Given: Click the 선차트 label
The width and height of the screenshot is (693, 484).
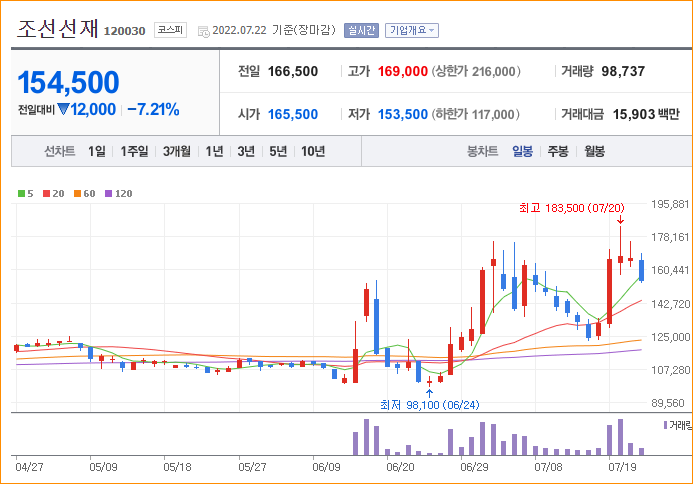Looking at the screenshot, I should [x=59, y=151].
